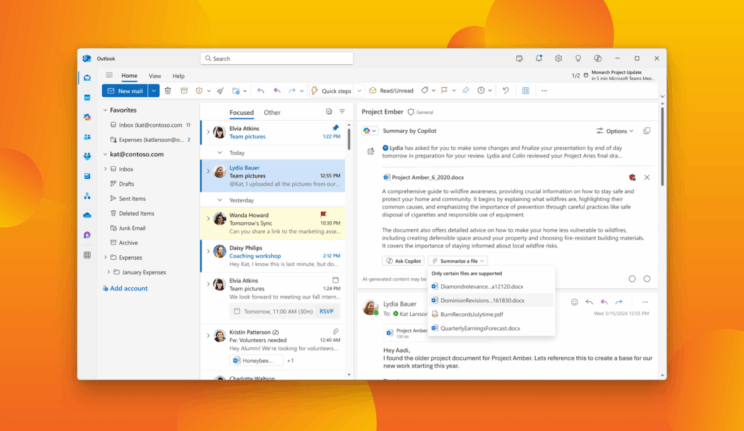The height and width of the screenshot is (431, 744).
Task: Toggle the pin on Elvia Atkins pinned message
Action: [336, 128]
